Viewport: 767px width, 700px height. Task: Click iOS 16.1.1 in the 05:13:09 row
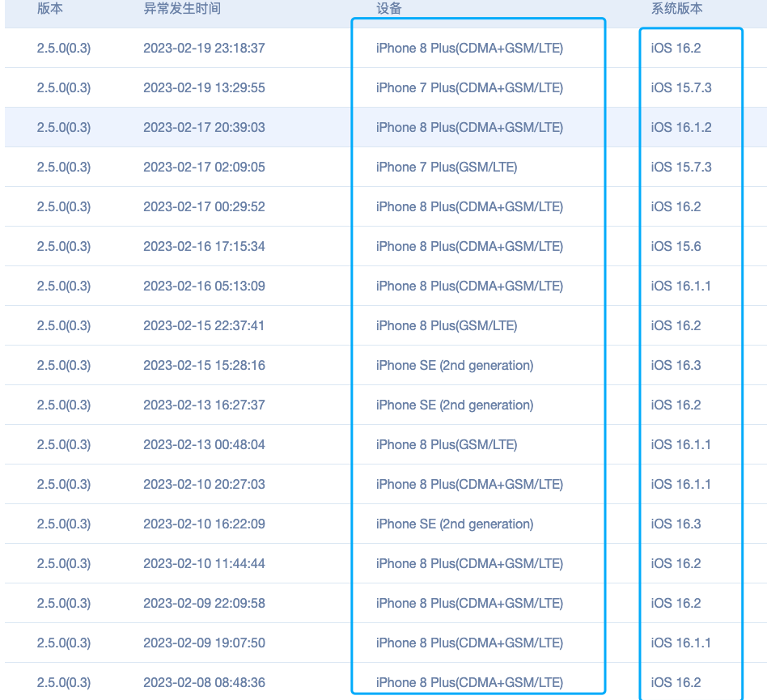[x=680, y=286]
